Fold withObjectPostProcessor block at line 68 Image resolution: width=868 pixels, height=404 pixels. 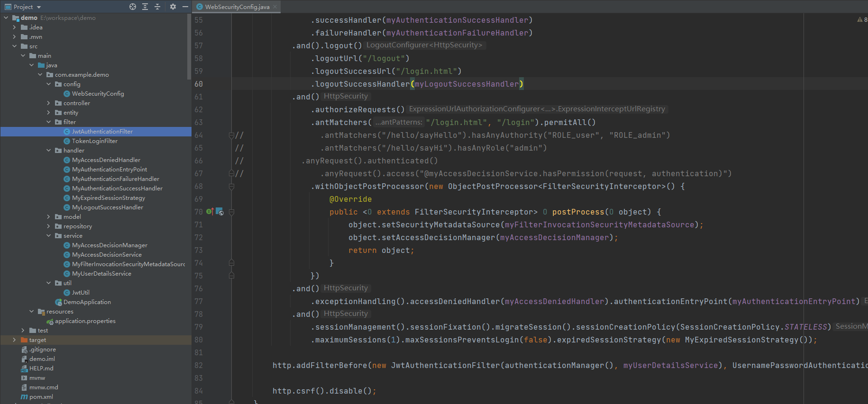(x=231, y=186)
